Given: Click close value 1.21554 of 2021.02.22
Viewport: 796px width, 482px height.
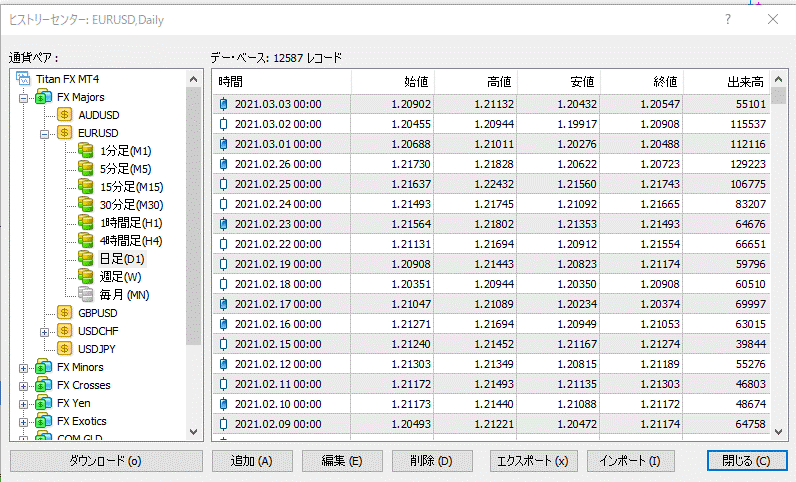Looking at the screenshot, I should (x=660, y=244).
